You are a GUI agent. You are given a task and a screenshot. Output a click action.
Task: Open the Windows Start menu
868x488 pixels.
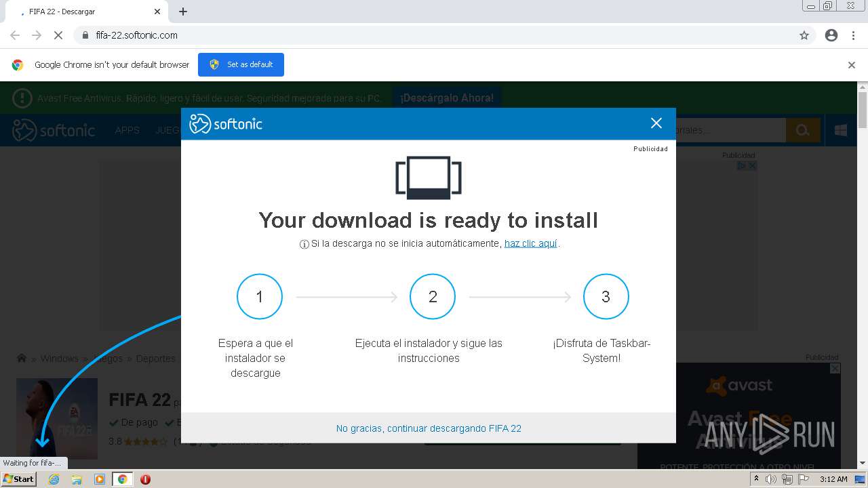tap(18, 479)
